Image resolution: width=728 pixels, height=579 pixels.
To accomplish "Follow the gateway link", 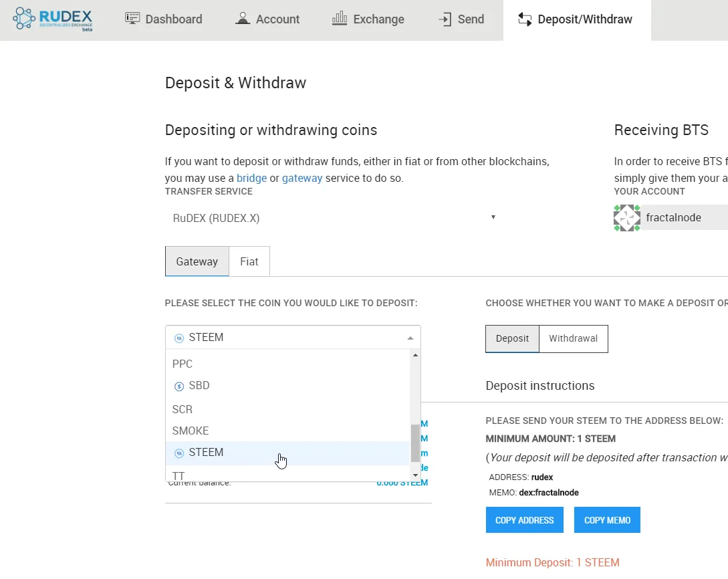I will click(302, 179).
